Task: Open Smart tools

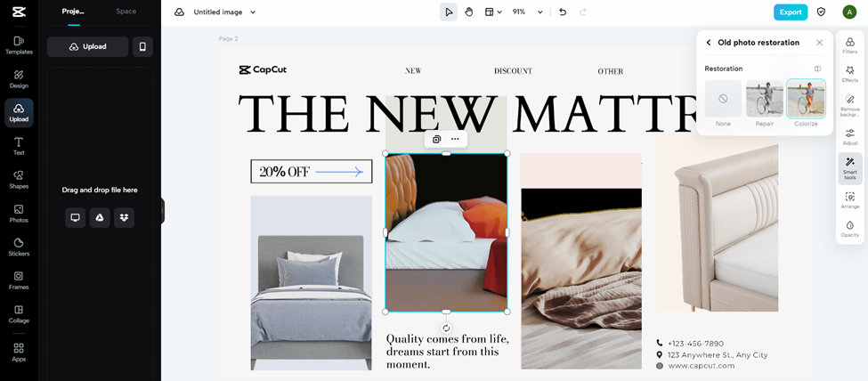Action: click(849, 168)
